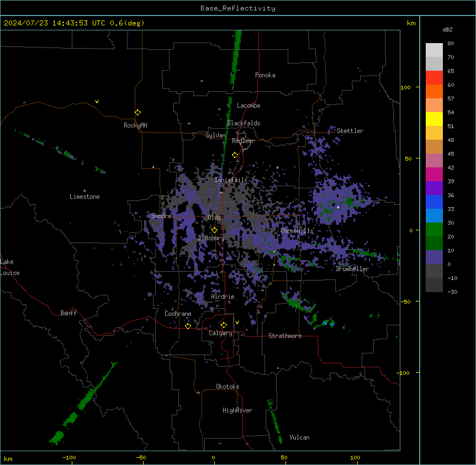Click the Sylvan map label
The width and height of the screenshot is (476, 465).
pos(215,135)
